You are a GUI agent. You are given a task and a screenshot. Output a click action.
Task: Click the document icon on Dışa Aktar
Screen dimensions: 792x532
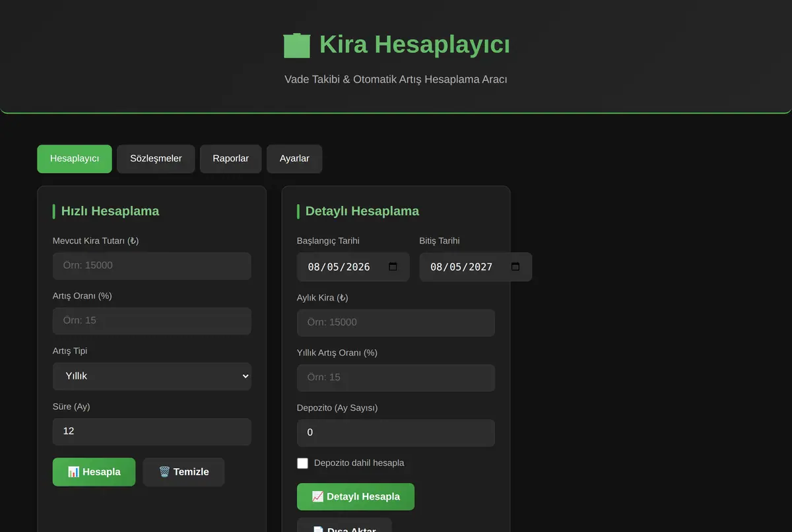(317, 530)
